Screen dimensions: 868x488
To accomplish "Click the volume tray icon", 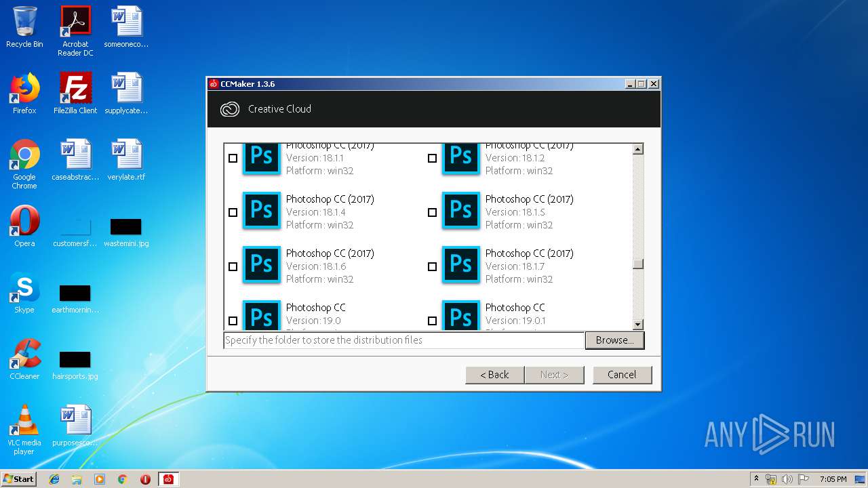I will 787,479.
